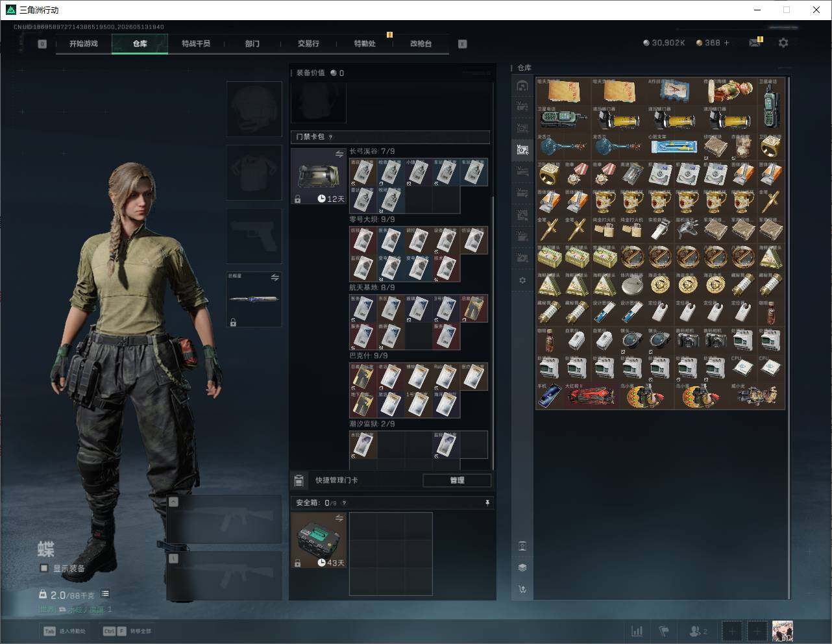The width and height of the screenshot is (832, 644).
Task: Select the 威小龙 item in the warehouse
Action: [757, 395]
